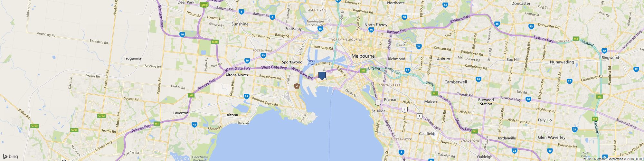Select the route 41 shield near Queen St
644x161 pixels.
point(194,125)
